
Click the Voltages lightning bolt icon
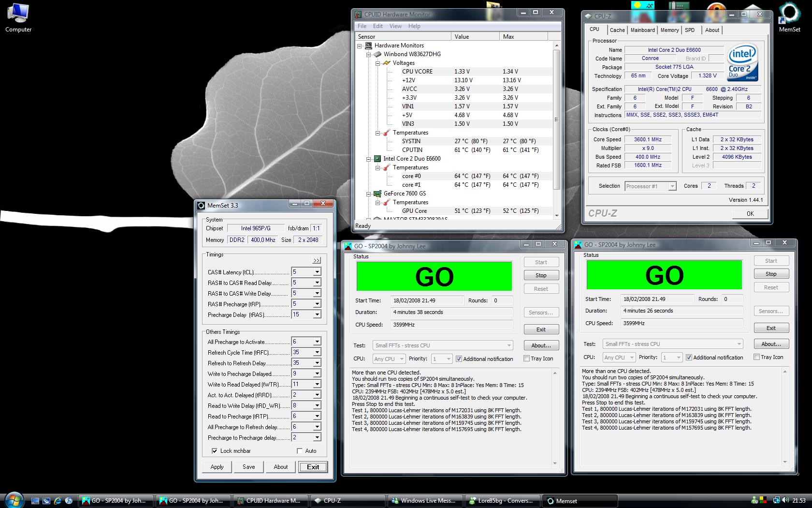click(x=387, y=63)
